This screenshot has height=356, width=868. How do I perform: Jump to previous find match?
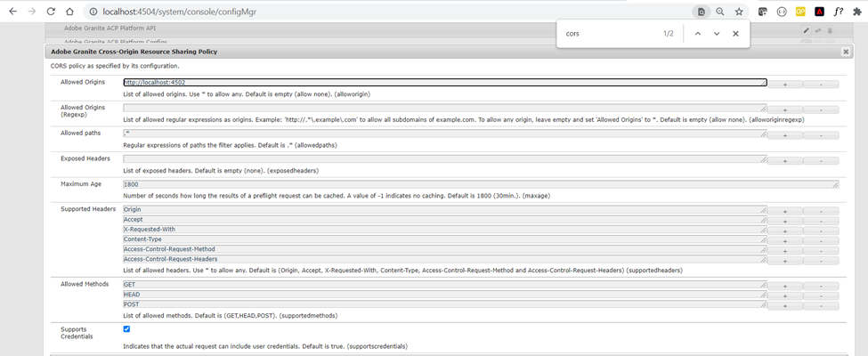[697, 34]
